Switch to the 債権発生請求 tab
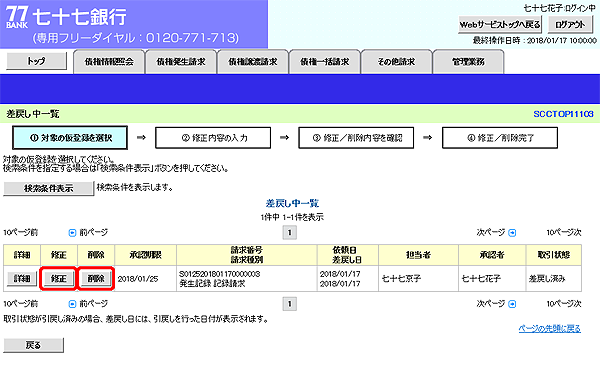 coord(181,62)
